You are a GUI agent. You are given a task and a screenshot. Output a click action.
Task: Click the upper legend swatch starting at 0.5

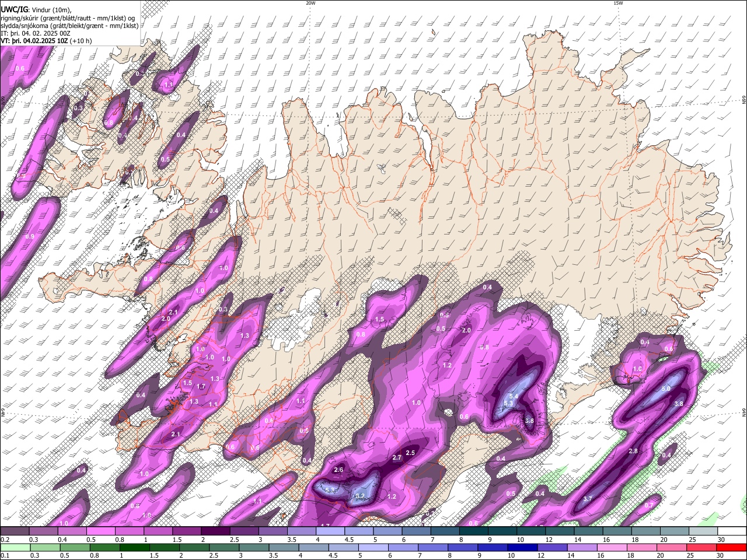pos(100,531)
